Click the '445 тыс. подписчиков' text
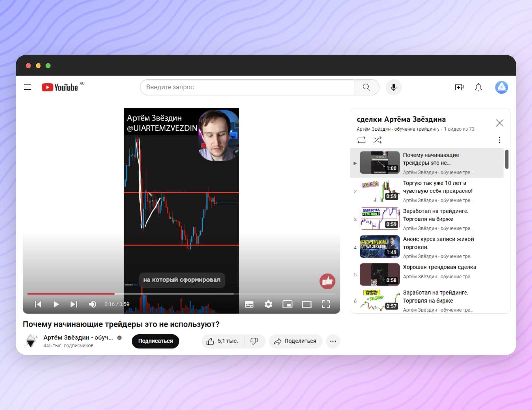This screenshot has height=410, width=532. (x=68, y=346)
